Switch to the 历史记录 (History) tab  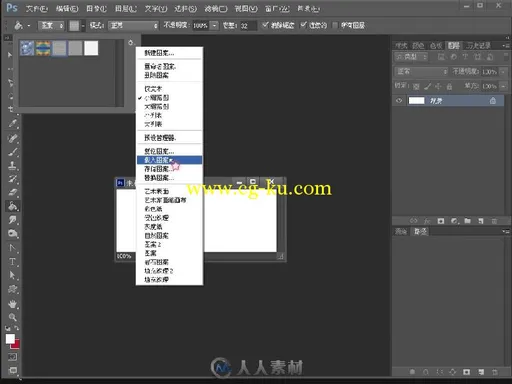pyautogui.click(x=478, y=46)
